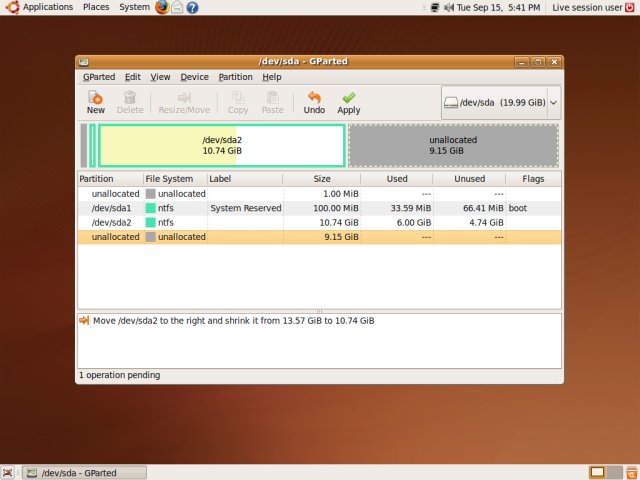Open the /dev/sda device selector dropdown
Viewport: 640px width, 480px height.
pyautogui.click(x=500, y=102)
